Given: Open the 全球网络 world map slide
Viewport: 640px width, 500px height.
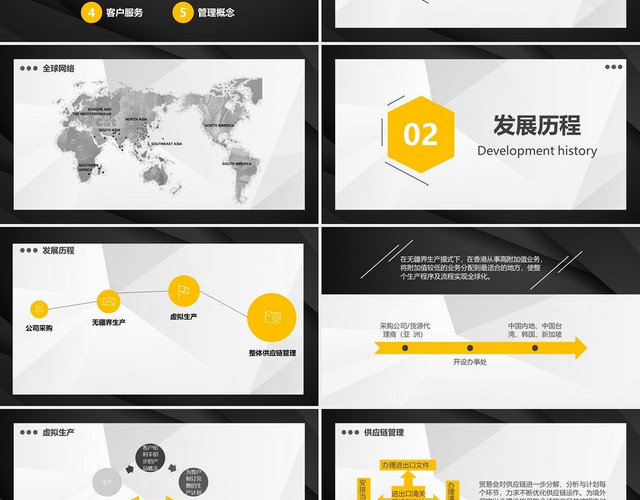Looking at the screenshot, I should (159, 135).
